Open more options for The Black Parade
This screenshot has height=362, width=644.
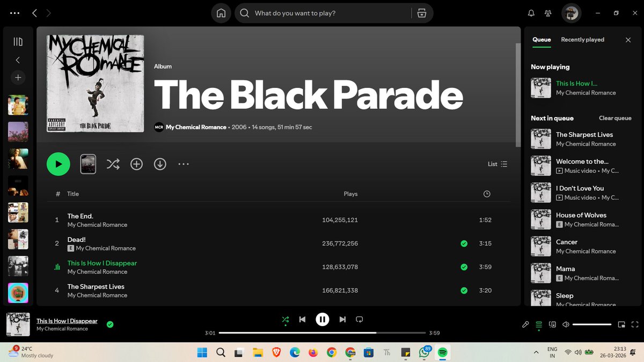184,164
